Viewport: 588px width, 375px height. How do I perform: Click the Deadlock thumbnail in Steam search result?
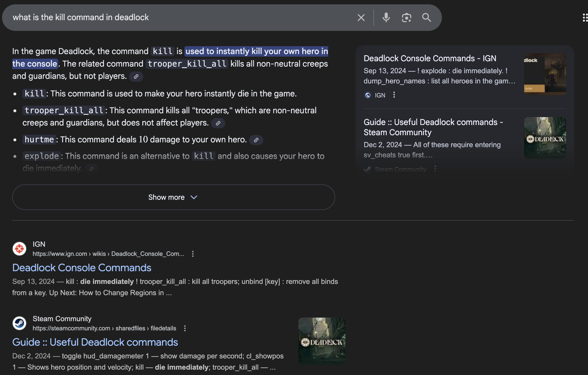tap(322, 341)
